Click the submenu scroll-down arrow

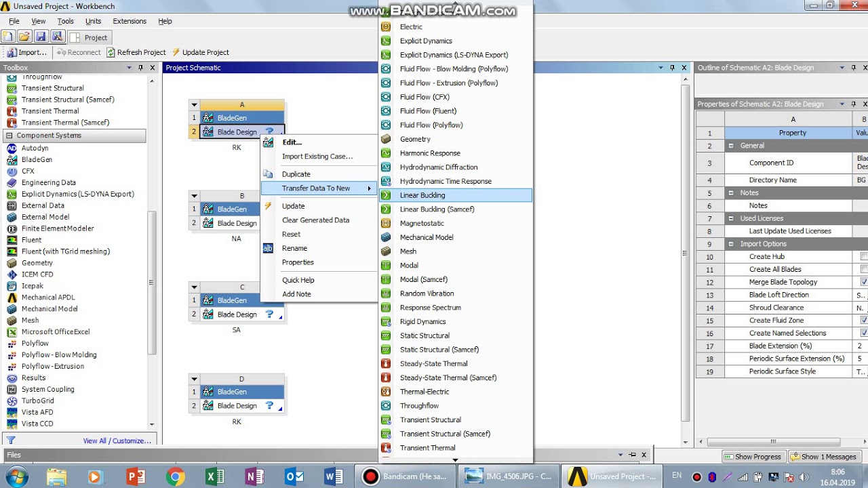coord(455,460)
